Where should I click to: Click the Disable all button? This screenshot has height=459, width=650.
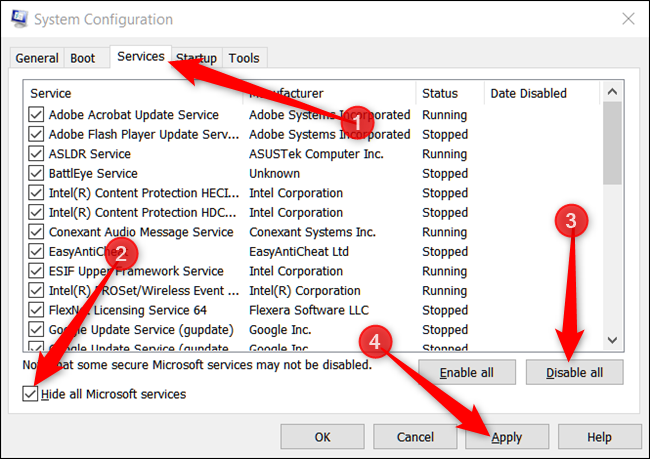coord(574,372)
